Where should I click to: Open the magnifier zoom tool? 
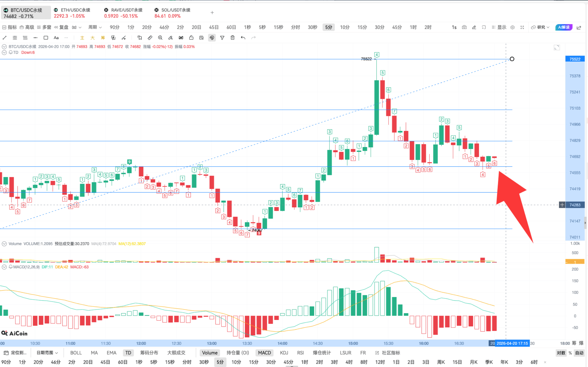(x=160, y=38)
